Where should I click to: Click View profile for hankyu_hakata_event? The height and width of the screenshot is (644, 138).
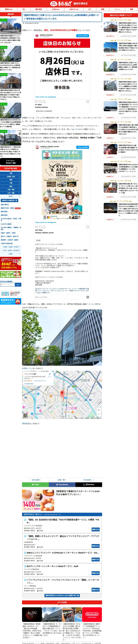(83, 147)
